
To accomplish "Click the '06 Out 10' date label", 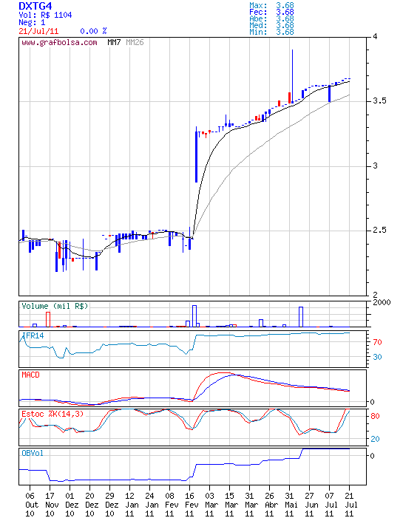I will pyautogui.click(x=31, y=505).
